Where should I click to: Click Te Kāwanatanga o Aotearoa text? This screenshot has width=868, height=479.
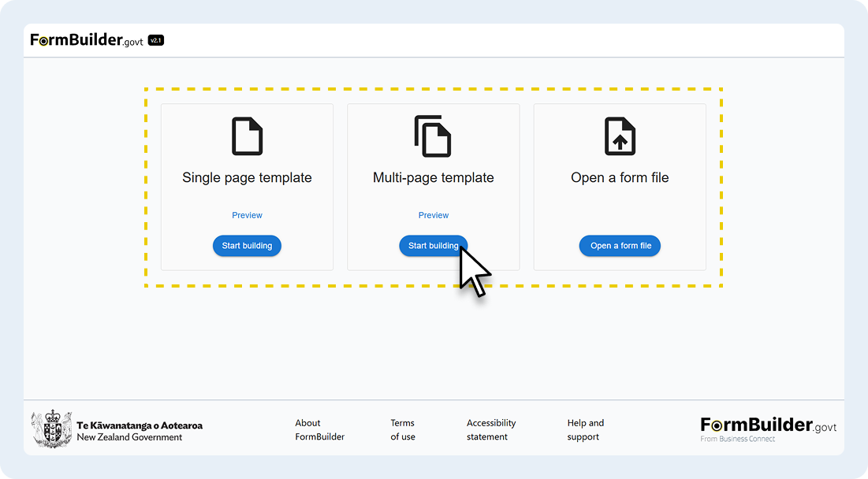pyautogui.click(x=140, y=425)
